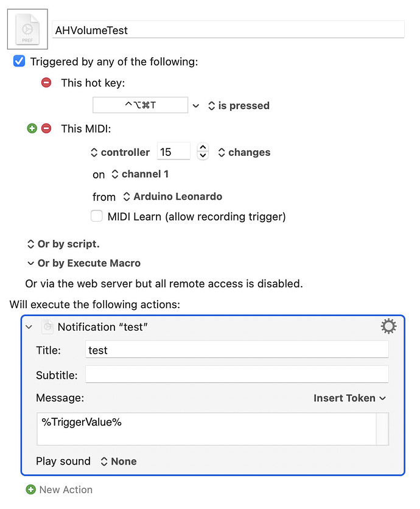
Task: Edit the AHVolumeTest macro name field
Action: [228, 30]
